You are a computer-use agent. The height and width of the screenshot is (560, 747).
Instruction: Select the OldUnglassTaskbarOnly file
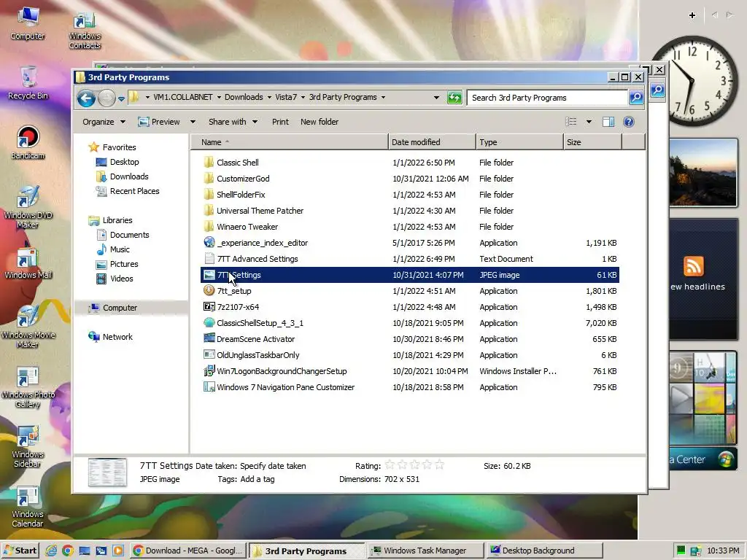pos(410,355)
